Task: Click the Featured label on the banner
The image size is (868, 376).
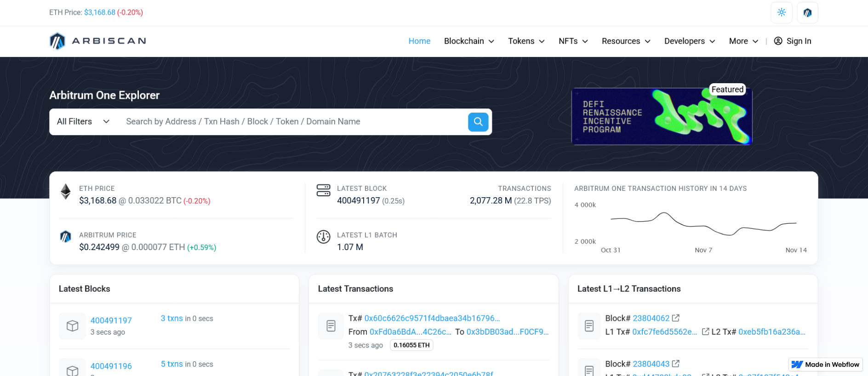Action: [x=727, y=90]
